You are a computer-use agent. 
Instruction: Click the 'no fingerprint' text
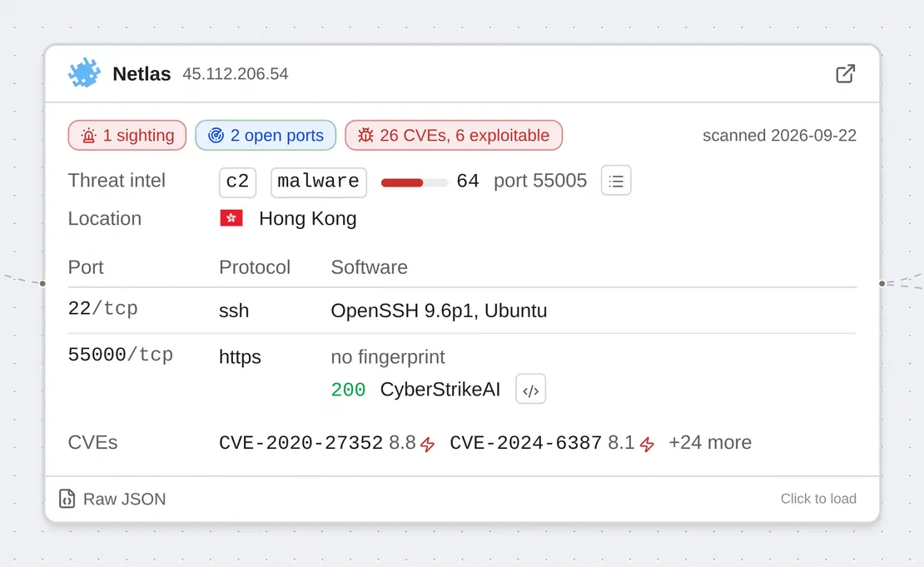(x=388, y=357)
